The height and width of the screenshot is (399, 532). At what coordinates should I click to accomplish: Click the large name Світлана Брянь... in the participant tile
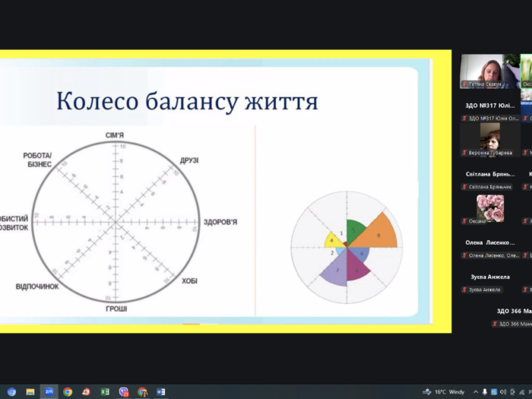tap(490, 174)
